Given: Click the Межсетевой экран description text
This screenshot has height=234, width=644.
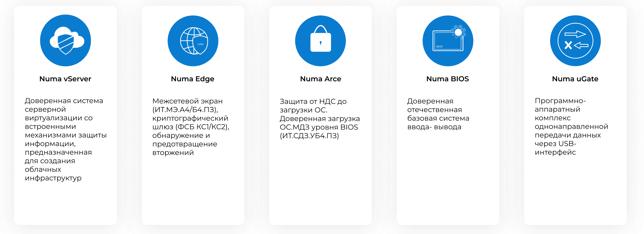Looking at the screenshot, I should (191, 127).
